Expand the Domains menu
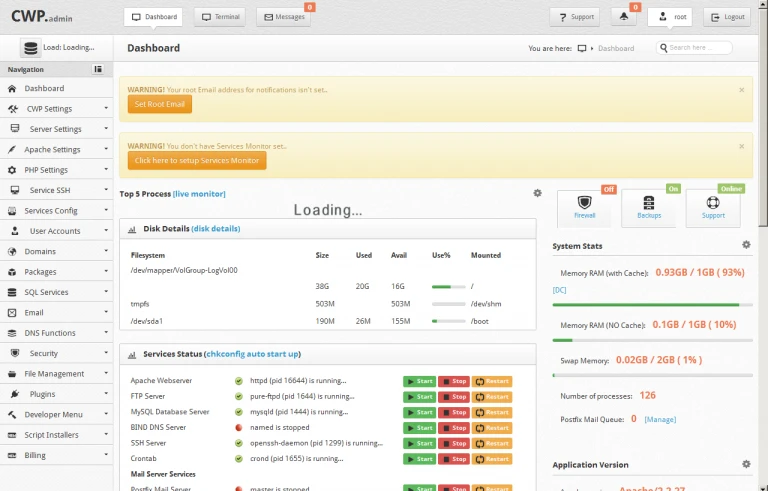 (56, 251)
